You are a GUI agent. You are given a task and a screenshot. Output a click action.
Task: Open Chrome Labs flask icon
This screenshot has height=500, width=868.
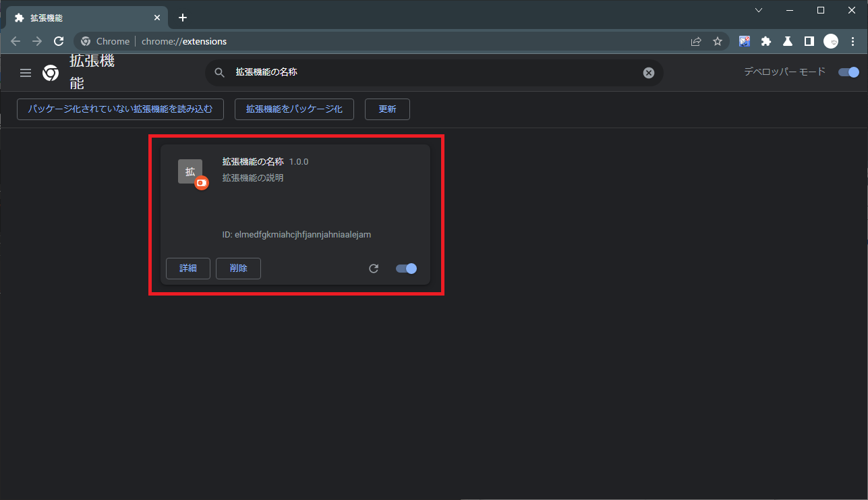coord(787,41)
